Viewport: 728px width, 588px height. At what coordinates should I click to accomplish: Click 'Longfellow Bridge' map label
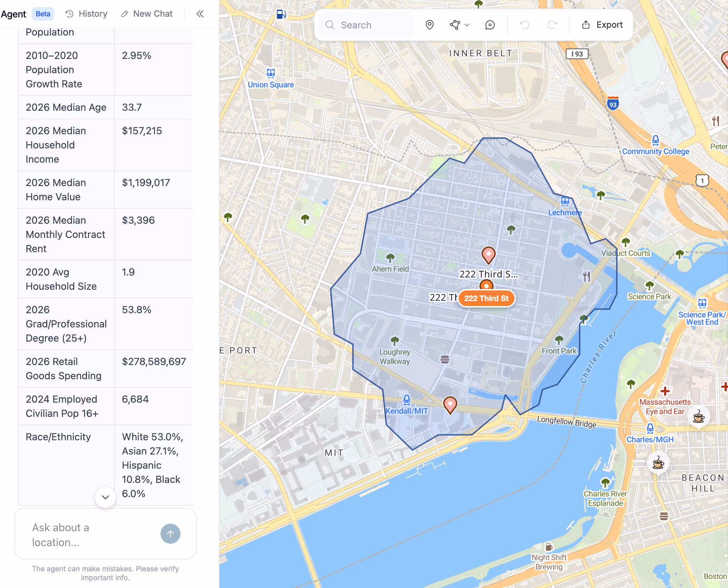coord(566,422)
